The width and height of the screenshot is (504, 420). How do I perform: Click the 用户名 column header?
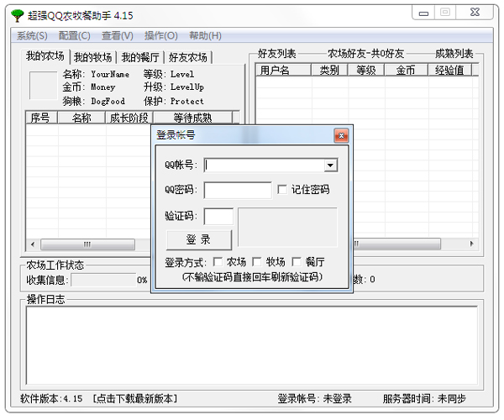point(283,70)
